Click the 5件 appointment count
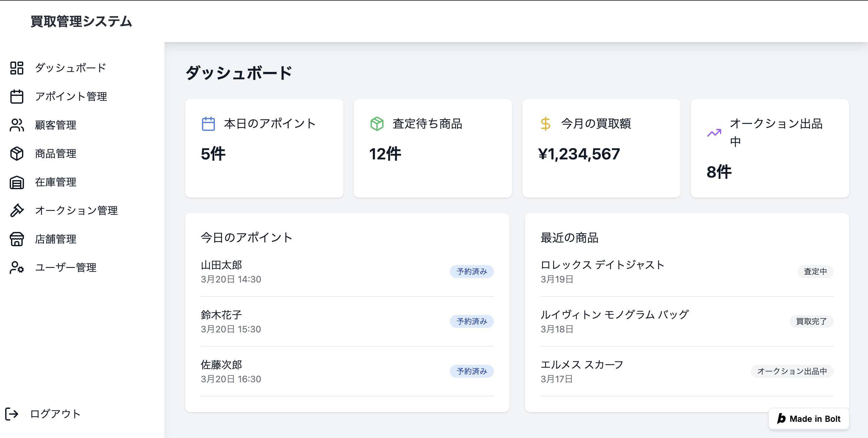 click(x=213, y=154)
